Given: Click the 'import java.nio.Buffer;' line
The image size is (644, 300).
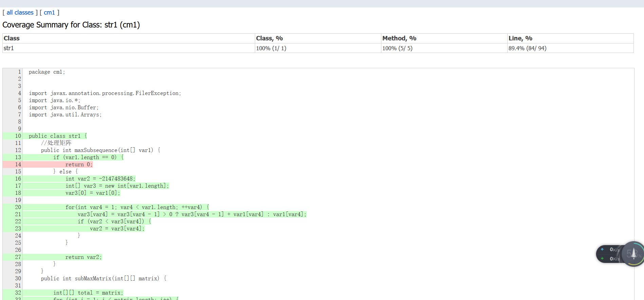Looking at the screenshot, I should click(x=64, y=108).
